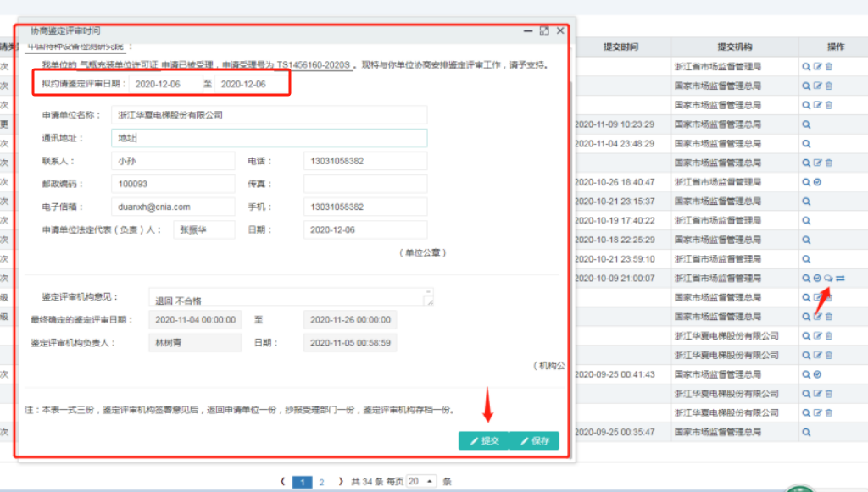Open the comment bubble icon in the 2020-10-09 row
Screen dimensions: 868x492
pyautogui.click(x=826, y=277)
